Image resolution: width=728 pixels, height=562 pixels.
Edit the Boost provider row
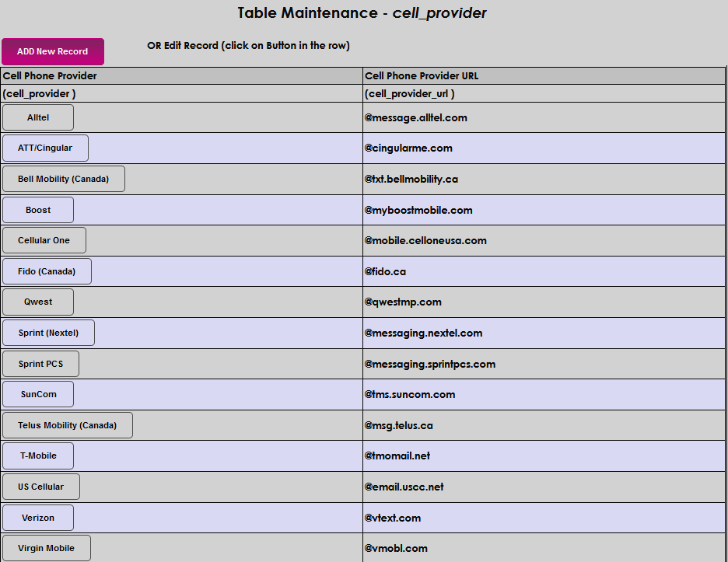38,210
